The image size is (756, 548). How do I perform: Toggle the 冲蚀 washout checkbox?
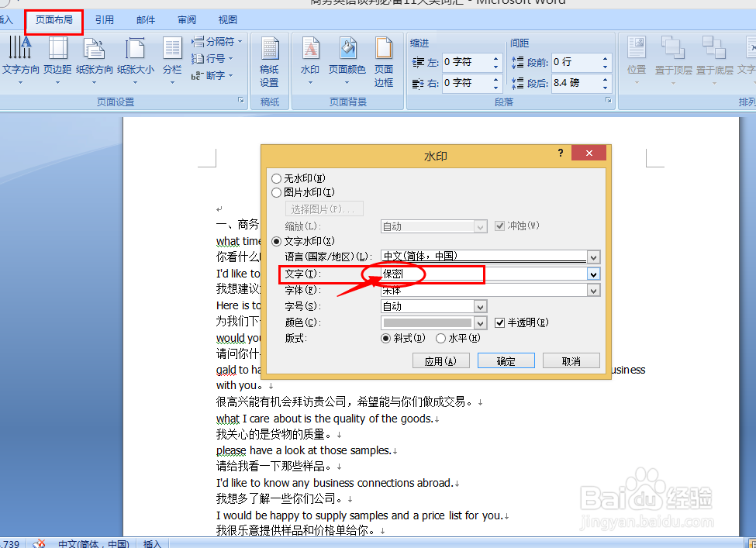tap(499, 226)
